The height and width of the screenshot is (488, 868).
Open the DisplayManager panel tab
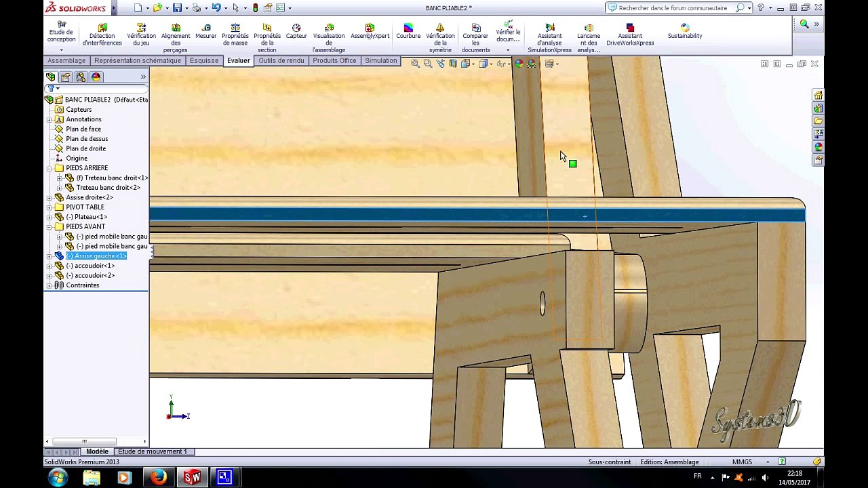[x=96, y=77]
